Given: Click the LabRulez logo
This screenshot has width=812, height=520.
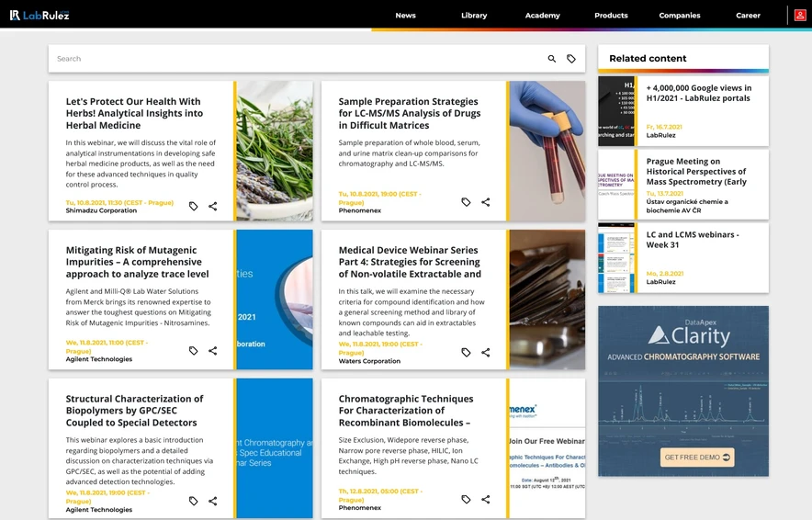Looking at the screenshot, I should (39, 16).
